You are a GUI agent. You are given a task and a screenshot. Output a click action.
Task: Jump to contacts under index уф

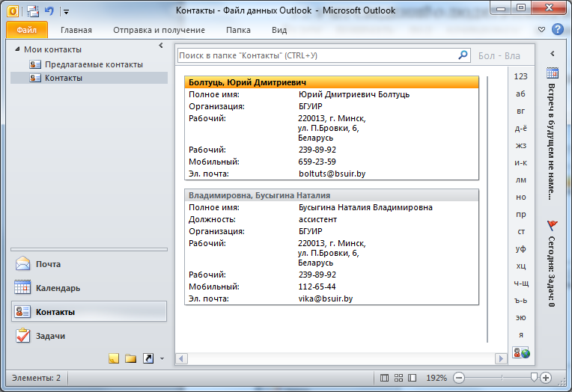coord(520,248)
